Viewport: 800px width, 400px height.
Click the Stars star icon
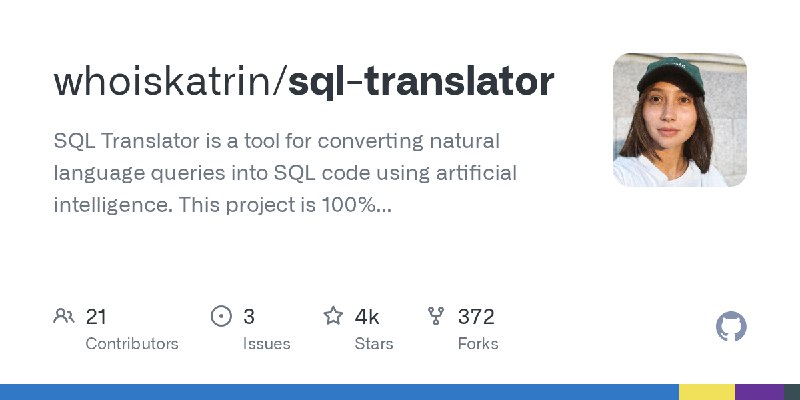pyautogui.click(x=333, y=316)
